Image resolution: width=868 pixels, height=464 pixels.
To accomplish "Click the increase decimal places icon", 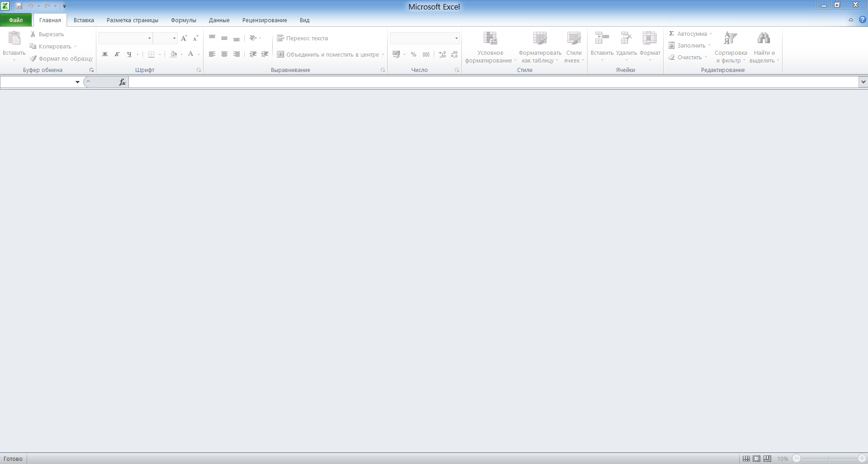I will [442, 54].
